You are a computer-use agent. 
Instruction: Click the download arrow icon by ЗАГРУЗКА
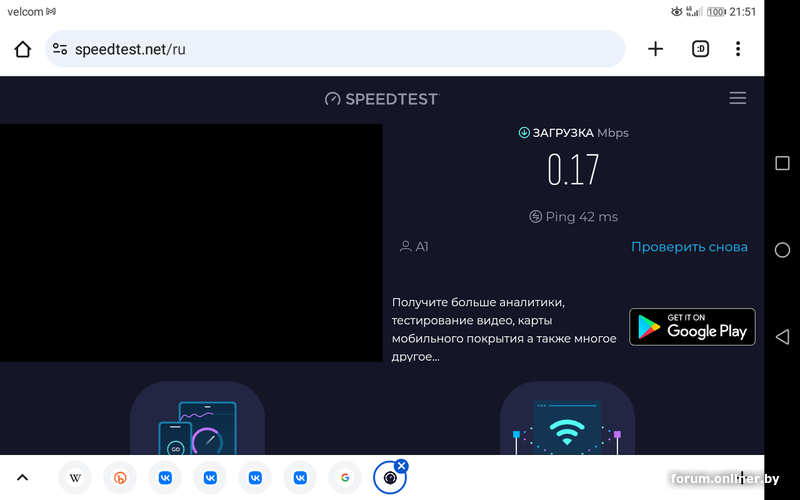[523, 133]
